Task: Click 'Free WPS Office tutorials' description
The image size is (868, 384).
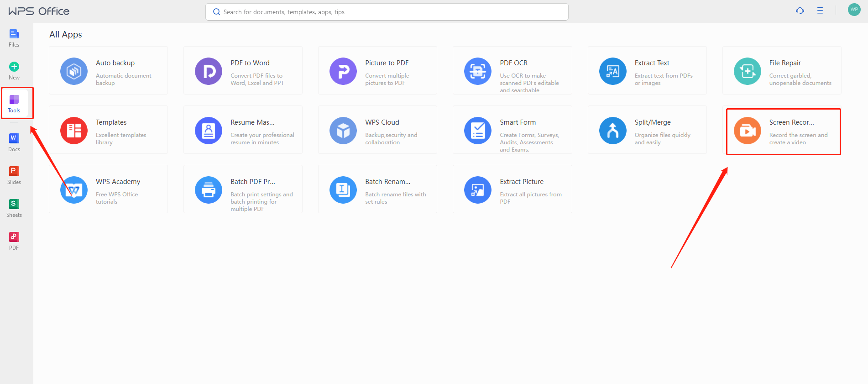Action: click(117, 198)
